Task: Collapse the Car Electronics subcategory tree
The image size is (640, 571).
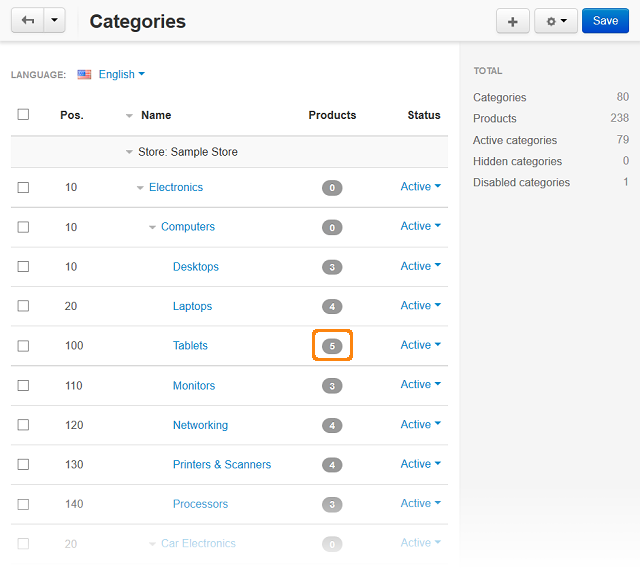Action: (152, 544)
